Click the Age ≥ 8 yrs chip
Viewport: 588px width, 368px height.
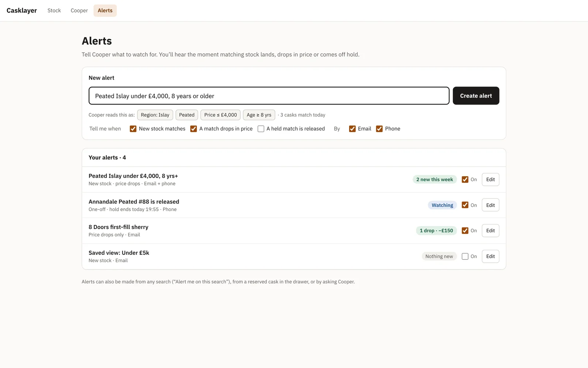click(259, 115)
